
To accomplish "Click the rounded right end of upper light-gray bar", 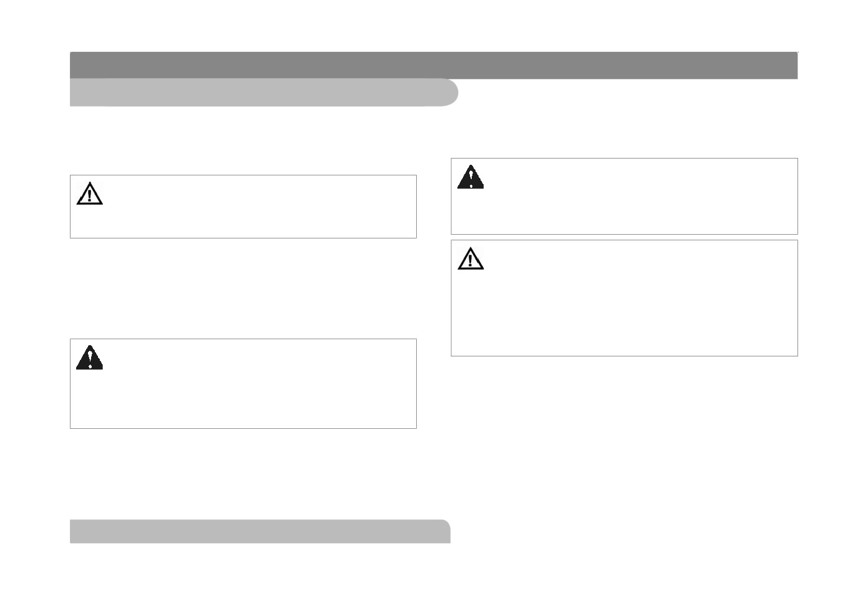I will pyautogui.click(x=451, y=92).
